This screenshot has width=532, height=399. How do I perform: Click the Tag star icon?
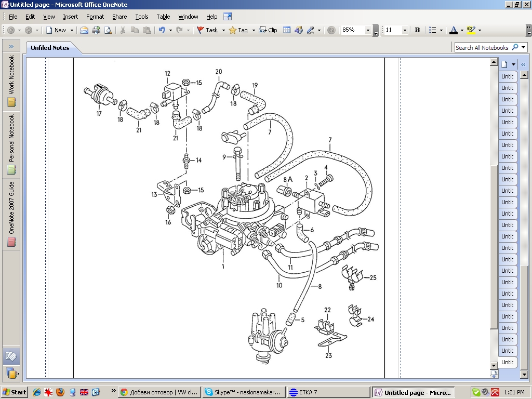233,30
